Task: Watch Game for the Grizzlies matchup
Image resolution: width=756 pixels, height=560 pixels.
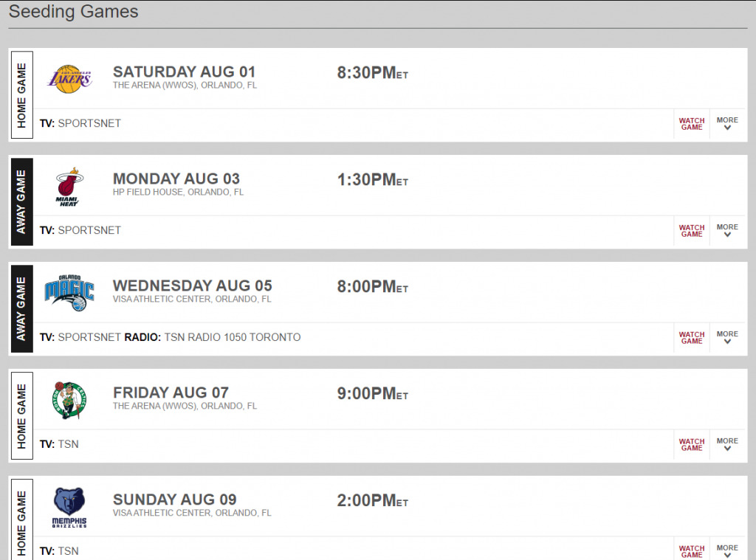Action: 691,552
